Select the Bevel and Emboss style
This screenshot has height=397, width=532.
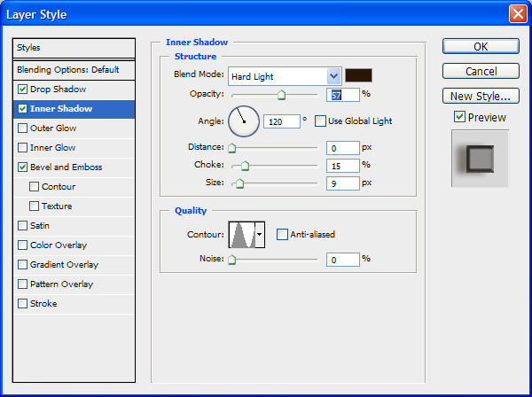pos(66,167)
